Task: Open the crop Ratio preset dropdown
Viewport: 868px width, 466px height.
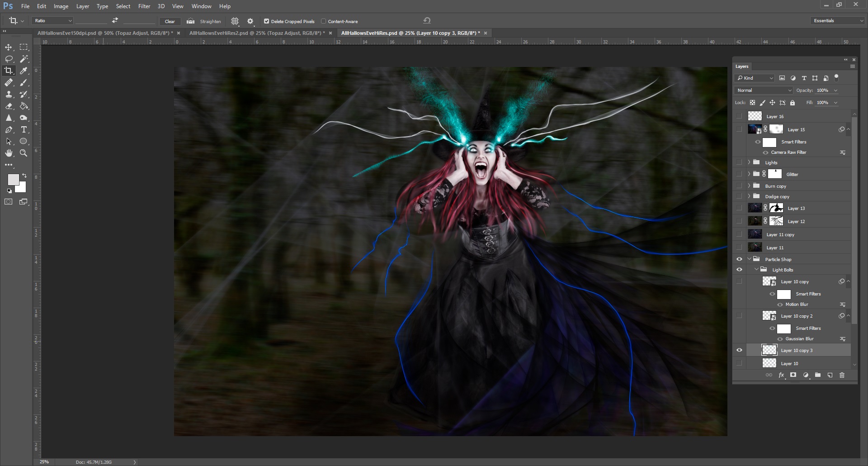Action: (x=52, y=21)
